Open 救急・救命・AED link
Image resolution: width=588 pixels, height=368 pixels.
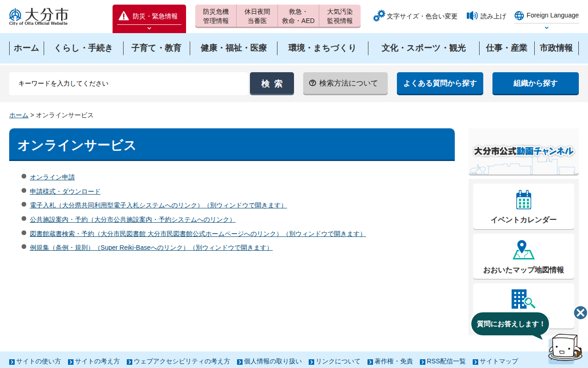point(299,16)
